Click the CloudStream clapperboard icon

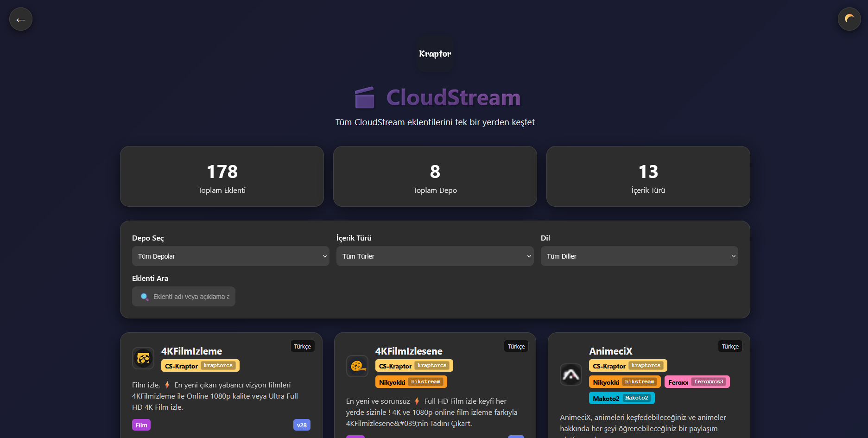tap(365, 97)
